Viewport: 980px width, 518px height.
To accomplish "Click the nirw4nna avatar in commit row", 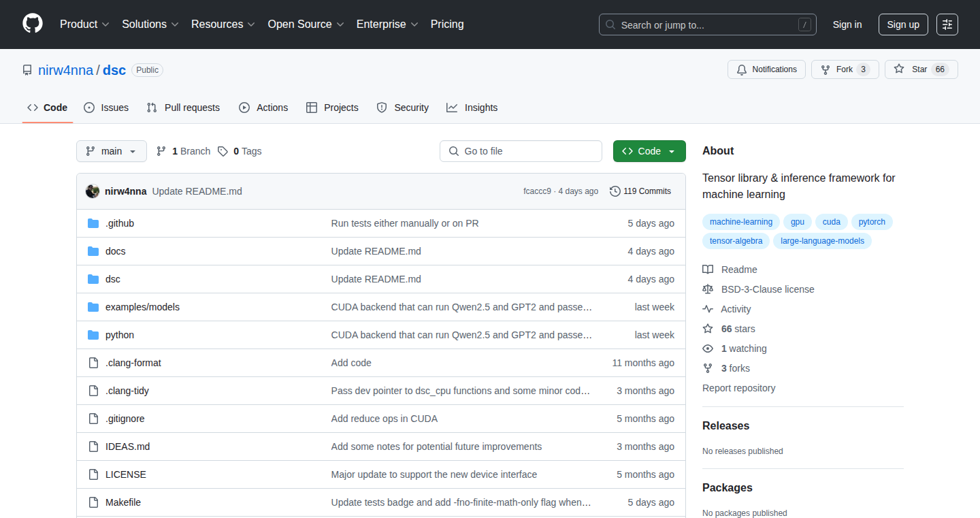I will [x=93, y=191].
